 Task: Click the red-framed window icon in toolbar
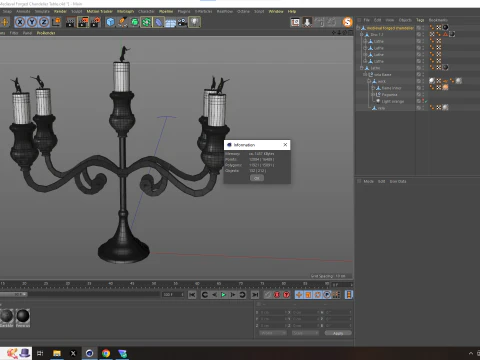pyautogui.click(x=295, y=22)
